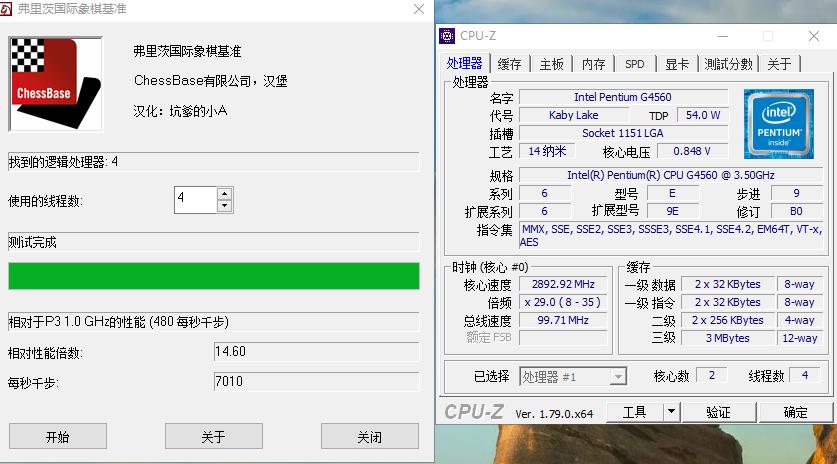The height and width of the screenshot is (464, 837).
Task: Minimize the CPU-Z window
Action: [x=723, y=36]
